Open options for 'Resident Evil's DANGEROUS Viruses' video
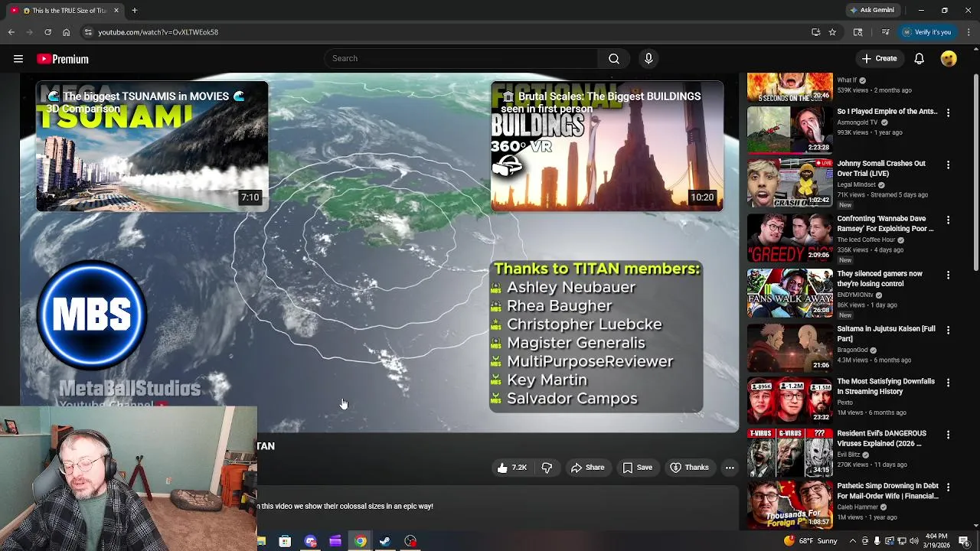This screenshot has height=551, width=980. (948, 434)
